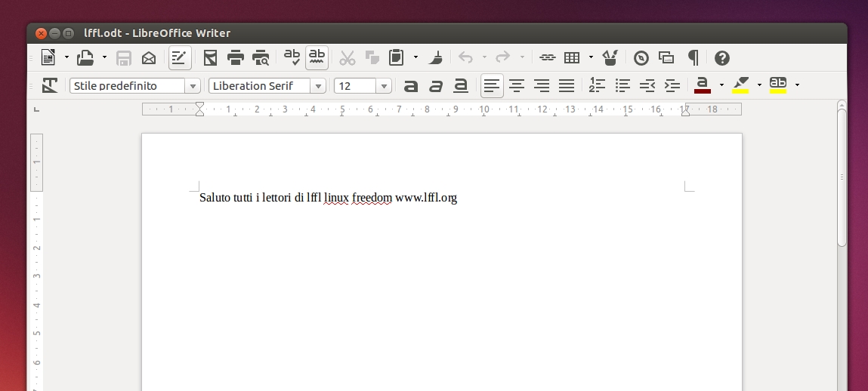Click the Copy icon
The width and height of the screenshot is (868, 391).
[372, 57]
